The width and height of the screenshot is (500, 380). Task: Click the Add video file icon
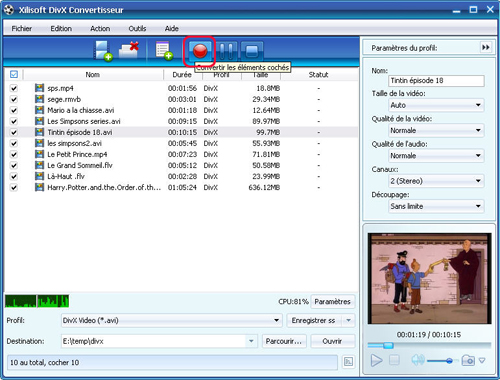point(102,51)
